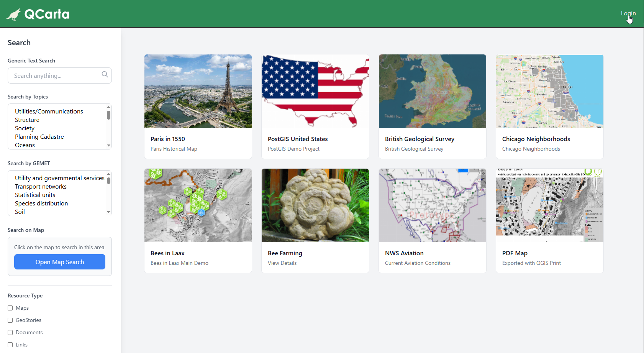644x353 pixels.
Task: Click the QCarta bird logo
Action: pos(13,14)
